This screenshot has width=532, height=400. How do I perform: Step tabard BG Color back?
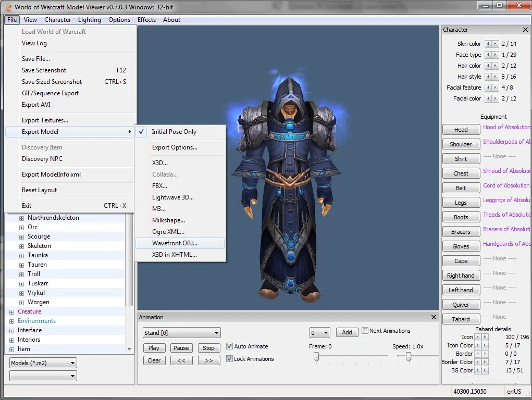pos(478,370)
